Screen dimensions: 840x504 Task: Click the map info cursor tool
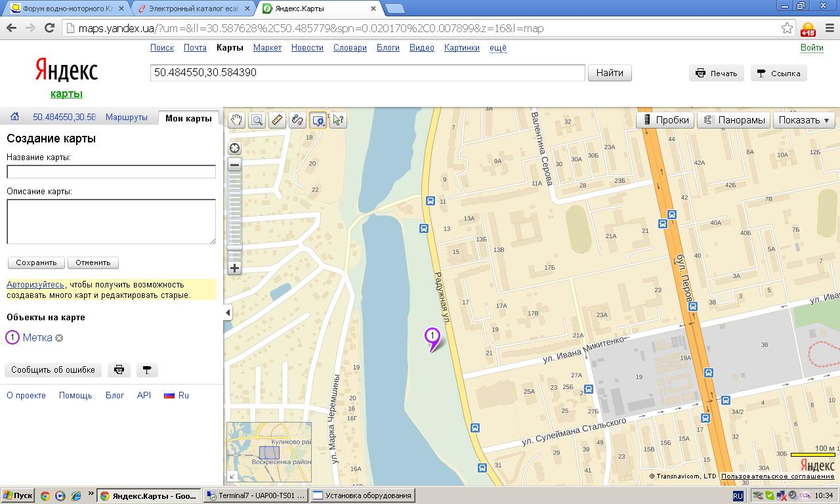[x=338, y=120]
